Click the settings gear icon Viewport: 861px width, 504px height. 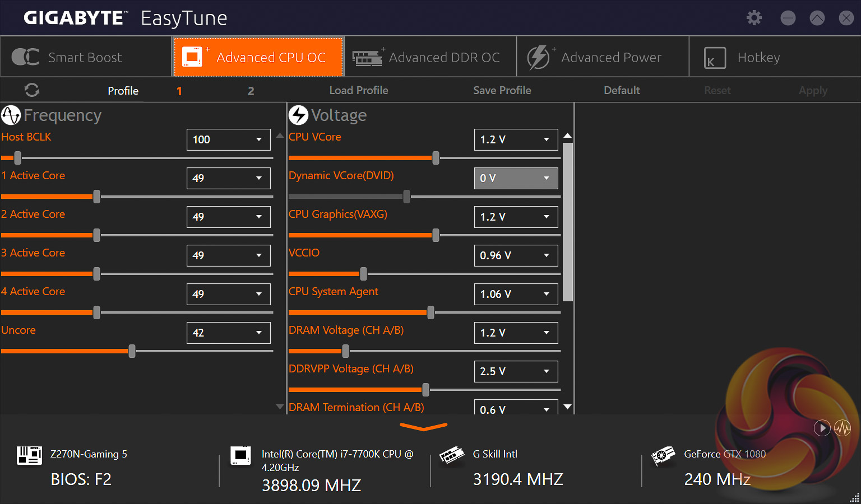(754, 18)
